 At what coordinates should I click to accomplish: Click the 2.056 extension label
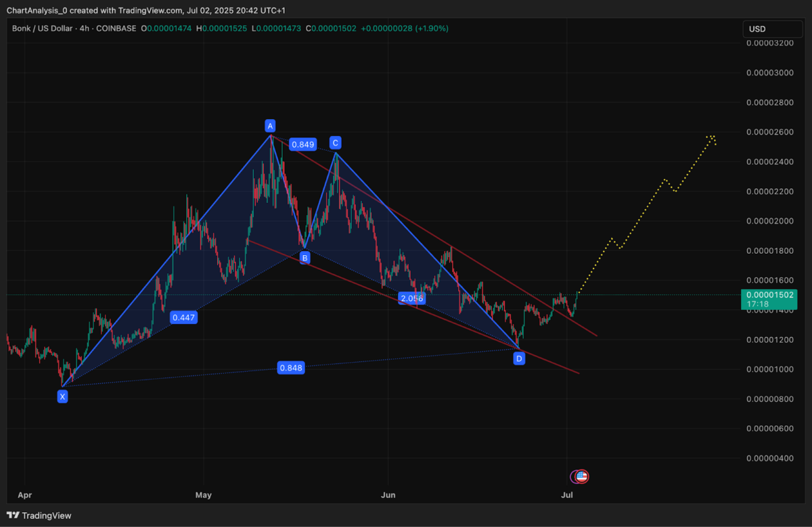pos(411,298)
